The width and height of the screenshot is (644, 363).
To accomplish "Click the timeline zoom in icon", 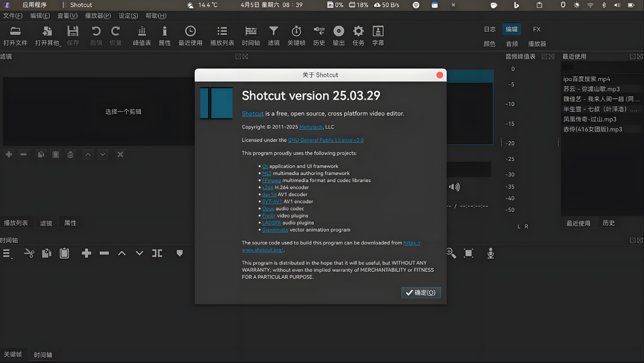I will [451, 253].
